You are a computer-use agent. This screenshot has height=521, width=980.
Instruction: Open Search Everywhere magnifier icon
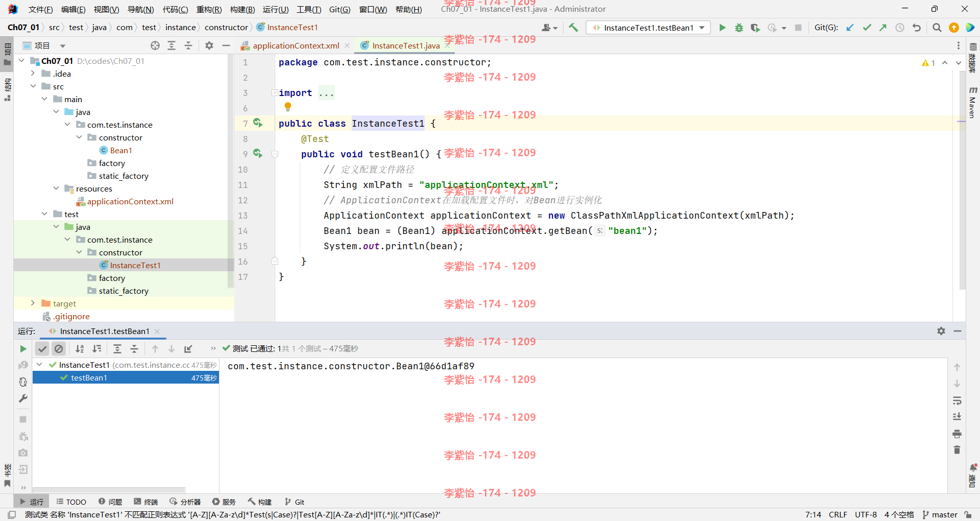tap(937, 28)
